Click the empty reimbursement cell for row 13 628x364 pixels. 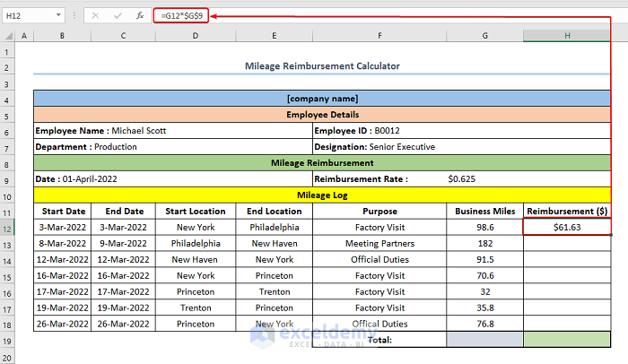(567, 244)
